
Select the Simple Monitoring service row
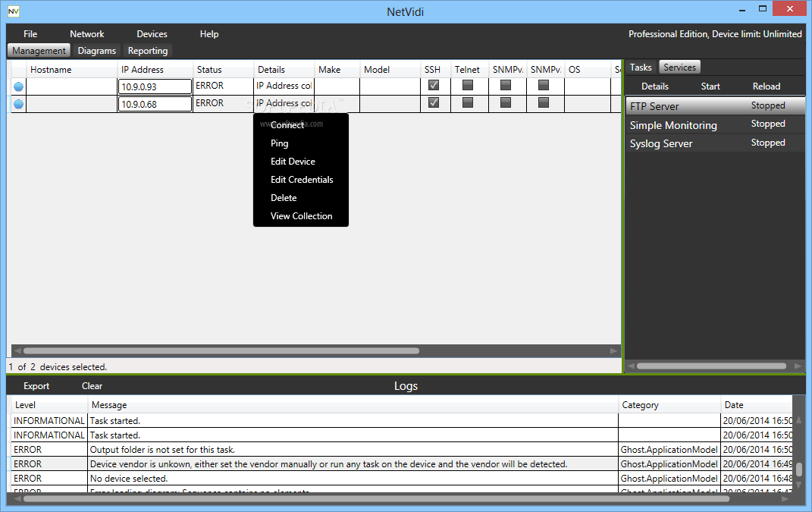pos(715,125)
